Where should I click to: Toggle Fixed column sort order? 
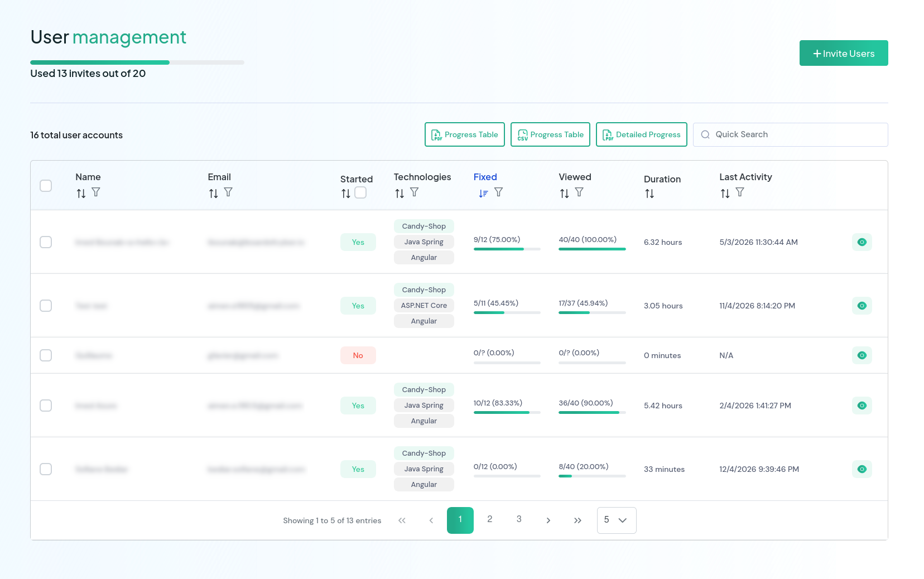click(483, 193)
